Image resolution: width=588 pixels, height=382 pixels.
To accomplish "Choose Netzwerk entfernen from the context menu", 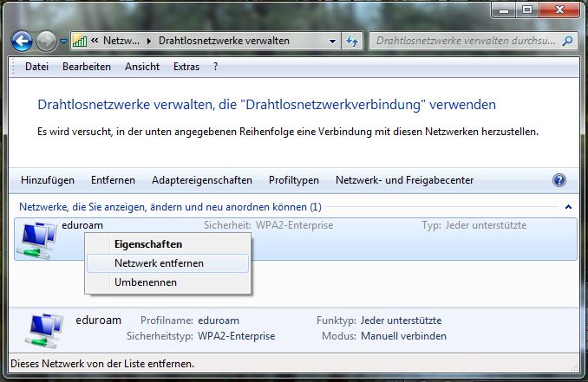I will tap(167, 263).
